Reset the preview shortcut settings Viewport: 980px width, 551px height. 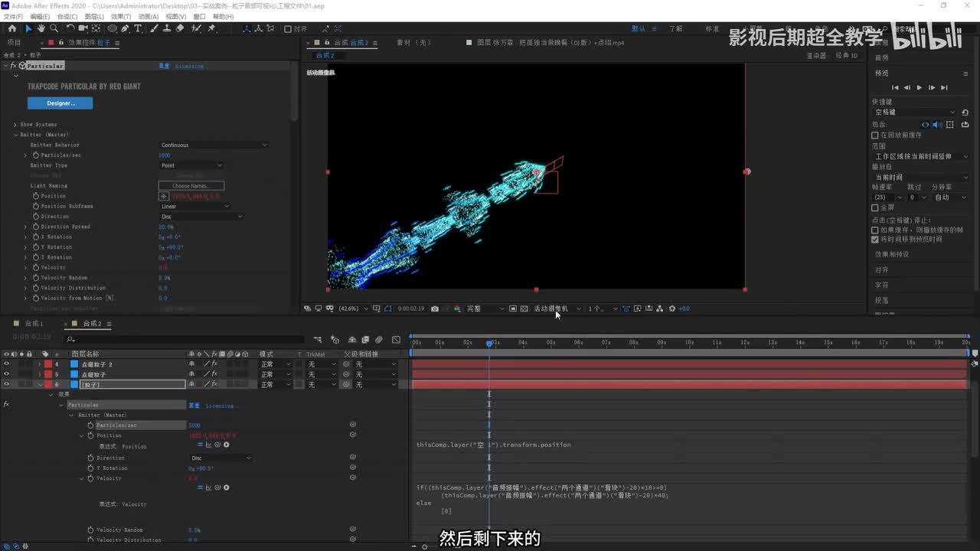click(x=965, y=112)
